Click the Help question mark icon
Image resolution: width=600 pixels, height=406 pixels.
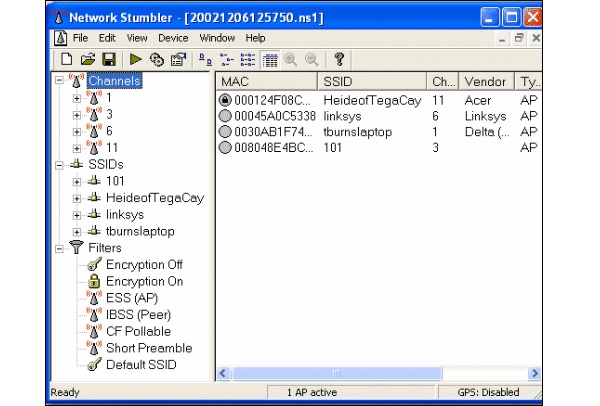(339, 60)
